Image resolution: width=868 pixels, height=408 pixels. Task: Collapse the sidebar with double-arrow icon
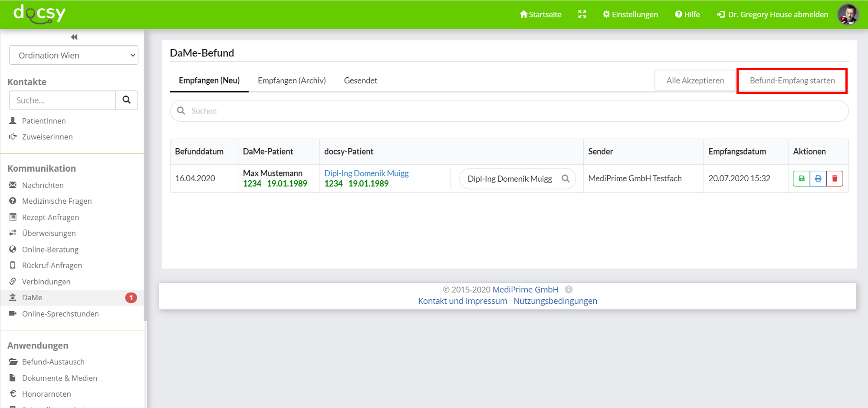point(74,37)
